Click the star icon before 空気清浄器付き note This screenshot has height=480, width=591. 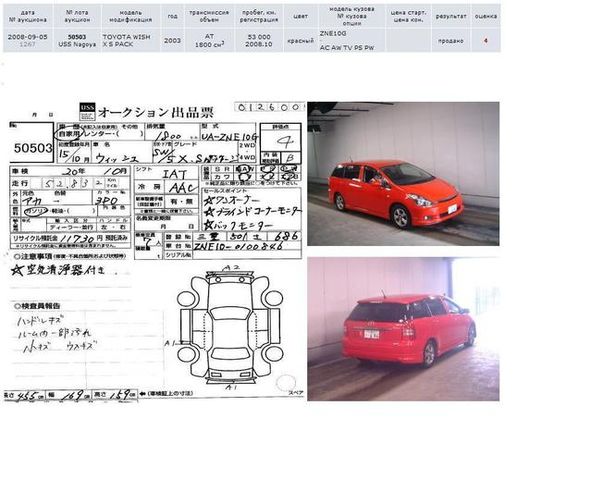pos(16,270)
